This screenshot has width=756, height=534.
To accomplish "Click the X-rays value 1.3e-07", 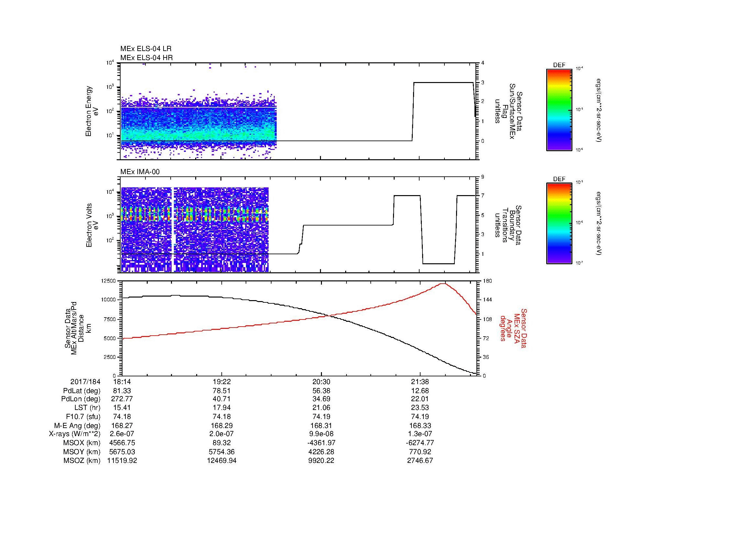I will (420, 434).
